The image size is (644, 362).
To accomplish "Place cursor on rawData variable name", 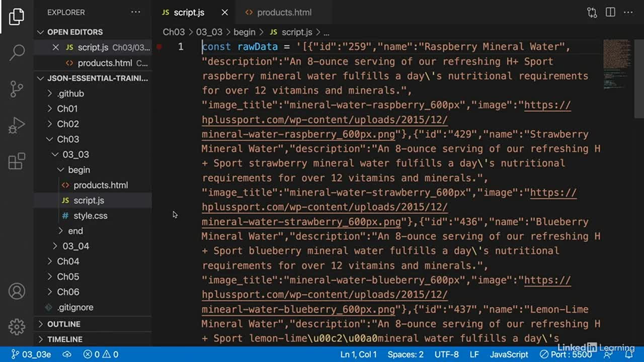I will [258, 47].
